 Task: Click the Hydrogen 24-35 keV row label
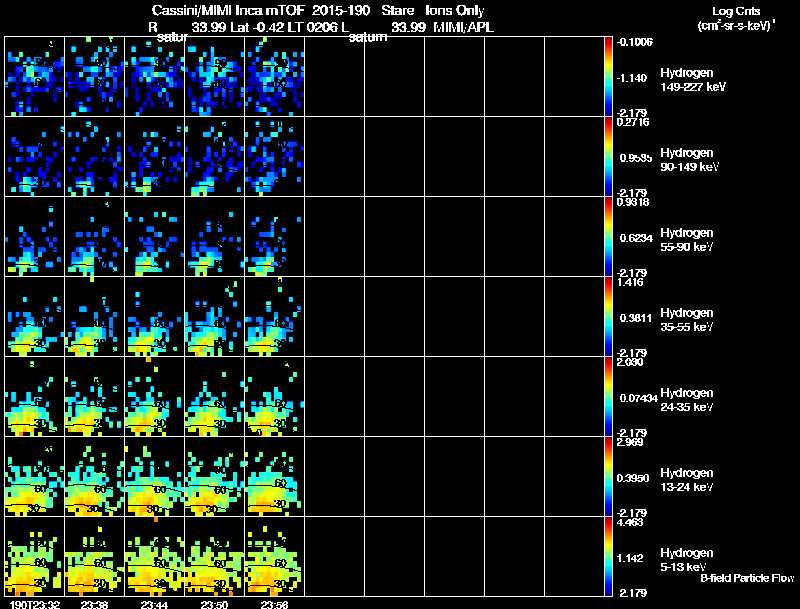(687, 400)
